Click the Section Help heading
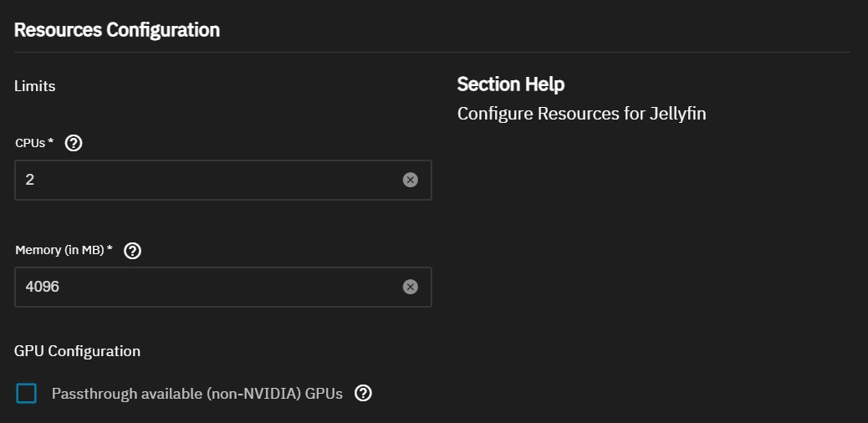This screenshot has width=868, height=423. tap(510, 84)
